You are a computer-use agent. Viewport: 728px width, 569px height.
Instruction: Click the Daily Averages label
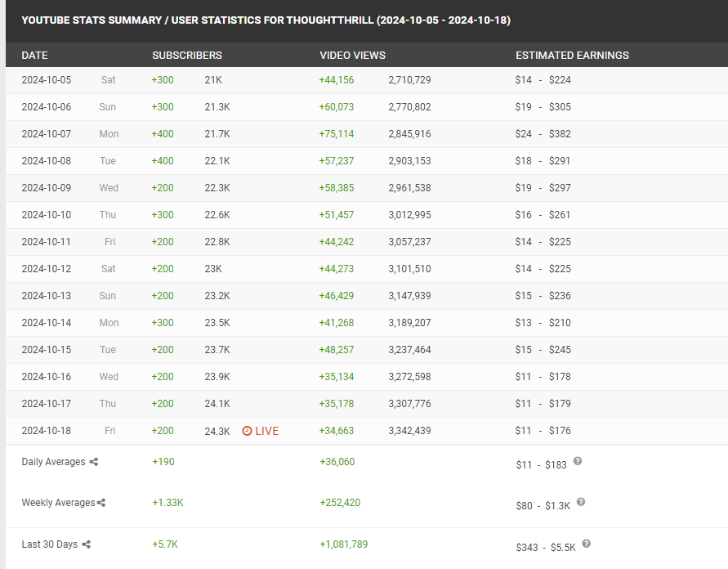53,462
